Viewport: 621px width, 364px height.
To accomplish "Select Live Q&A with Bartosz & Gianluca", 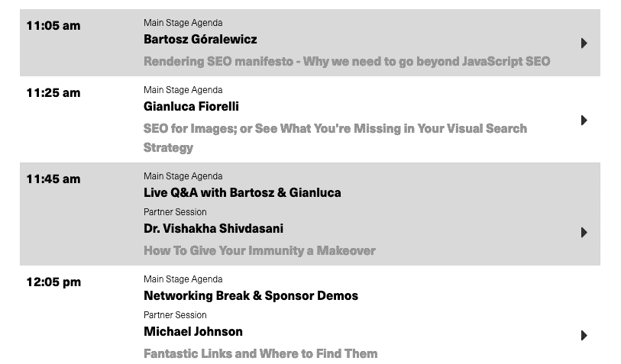I will click(242, 193).
